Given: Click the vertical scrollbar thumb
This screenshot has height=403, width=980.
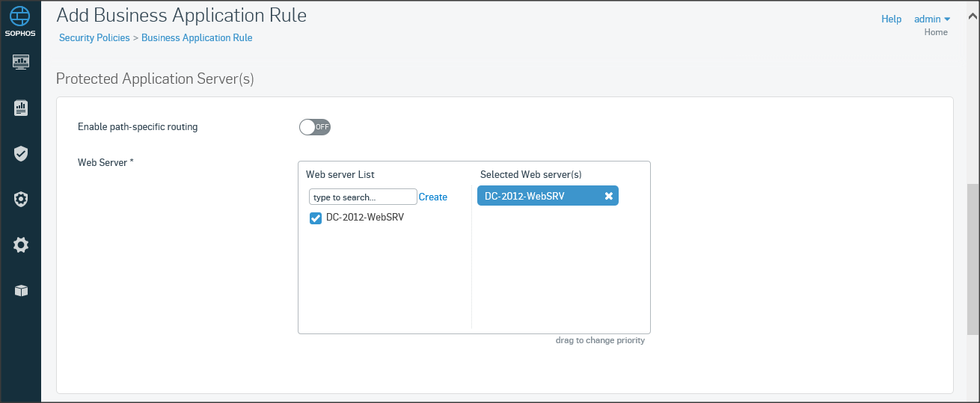Looking at the screenshot, I should (973, 258).
